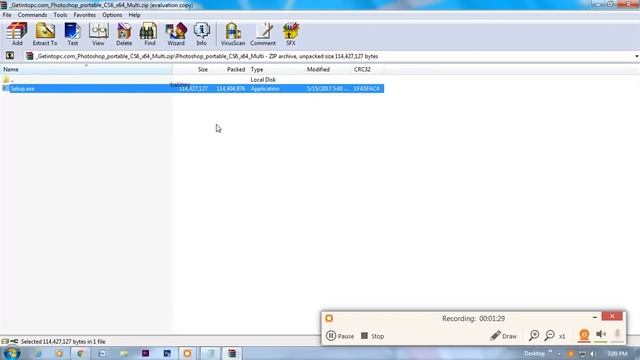Open file explorer folder from taskbar
The image size is (640, 360).
[124, 353]
